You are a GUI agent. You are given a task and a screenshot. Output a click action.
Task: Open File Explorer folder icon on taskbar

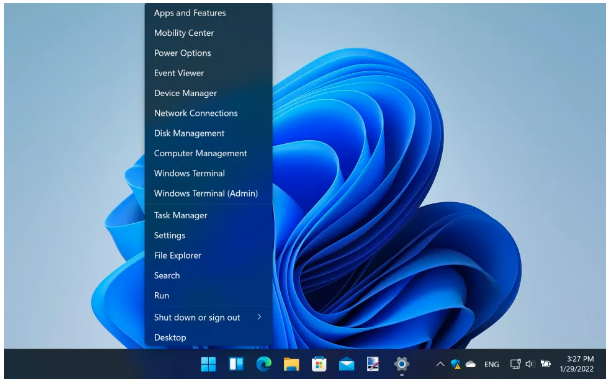click(291, 364)
